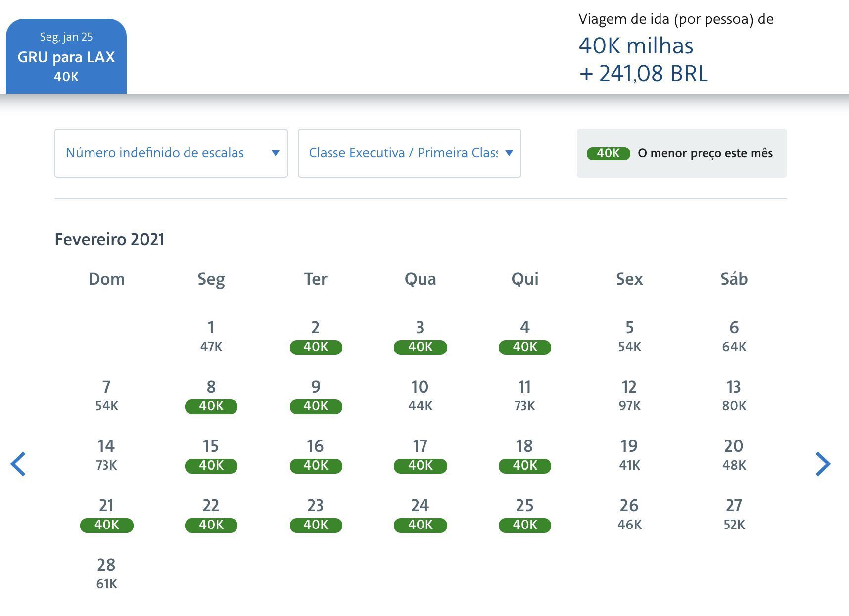
Task: Select February 12 priced 97K
Action: (629, 396)
